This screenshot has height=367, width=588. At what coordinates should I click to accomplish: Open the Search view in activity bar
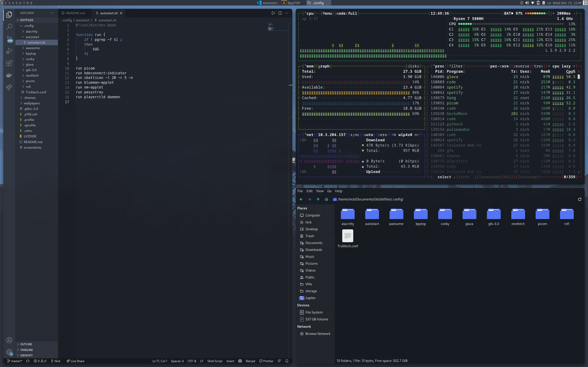coord(9,26)
